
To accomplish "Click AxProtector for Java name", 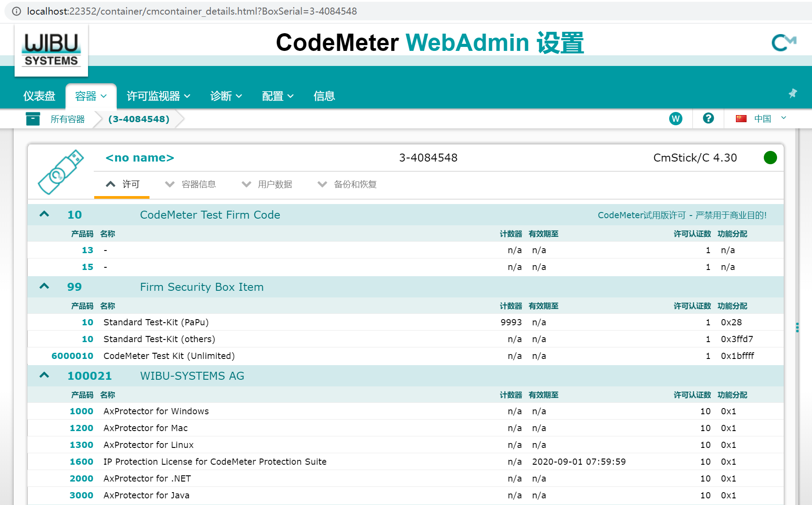I will click(x=146, y=495).
